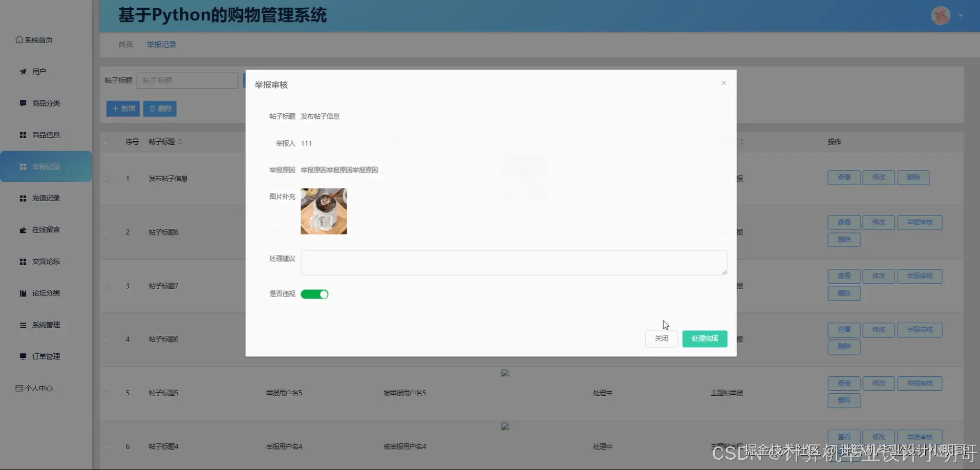The width and height of the screenshot is (980, 470).
Task: Check the row checkbox for 发布帖子信息
Action: click(x=106, y=179)
